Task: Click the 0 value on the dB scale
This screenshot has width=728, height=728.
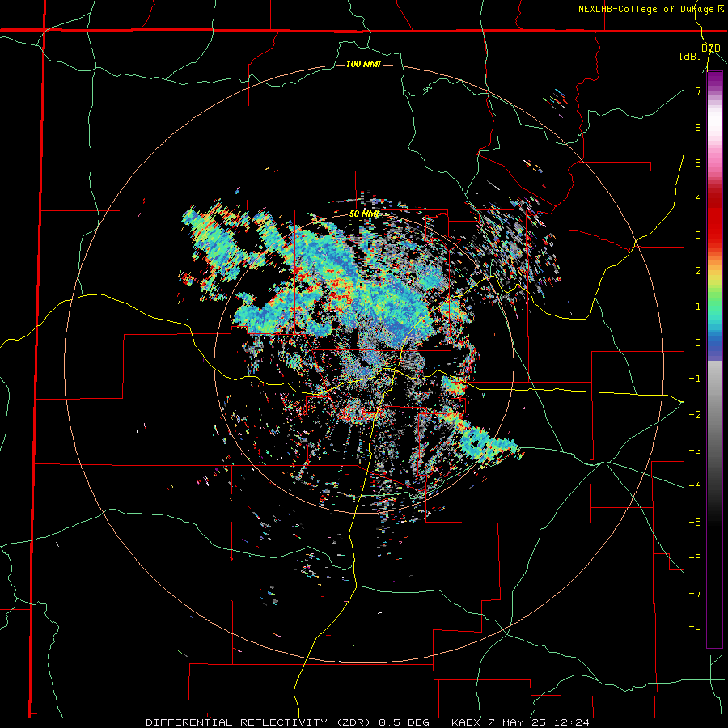Action: [698, 343]
